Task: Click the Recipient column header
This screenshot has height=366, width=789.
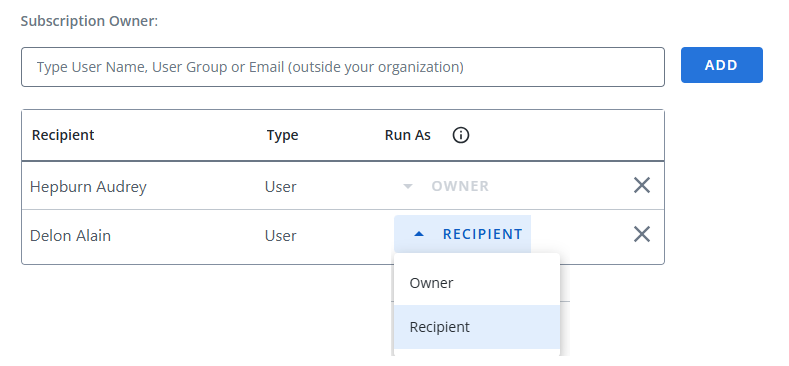Action: coord(63,135)
